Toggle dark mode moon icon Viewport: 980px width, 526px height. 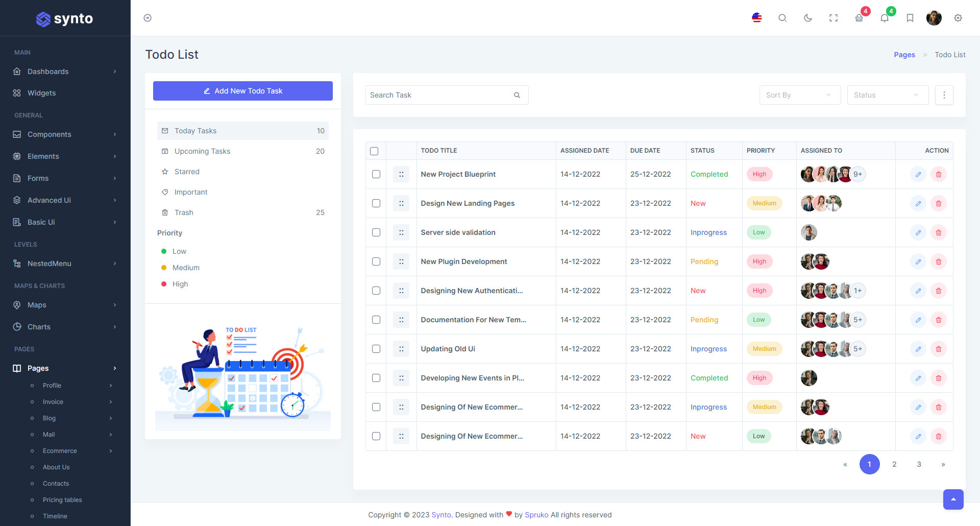(x=807, y=18)
